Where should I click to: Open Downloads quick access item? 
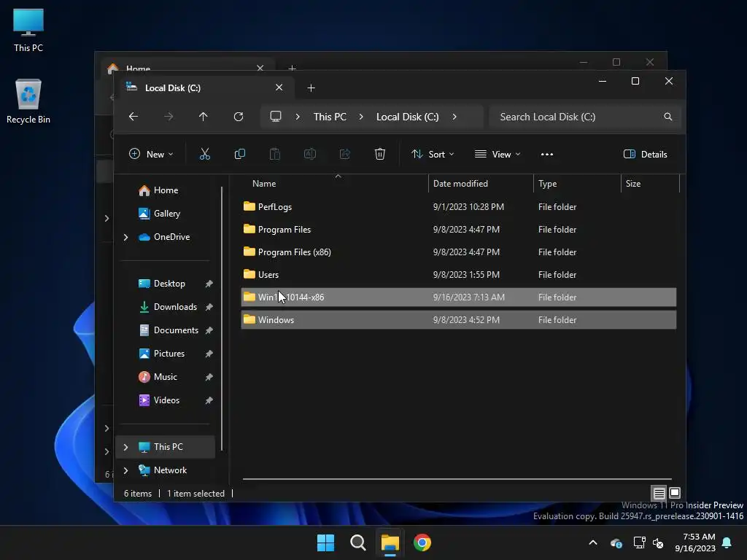[x=175, y=307]
